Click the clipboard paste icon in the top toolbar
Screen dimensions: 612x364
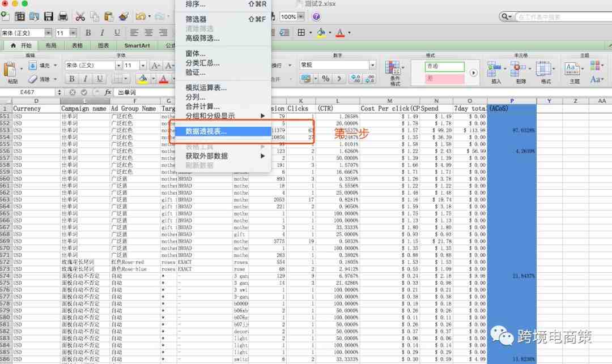(x=109, y=16)
